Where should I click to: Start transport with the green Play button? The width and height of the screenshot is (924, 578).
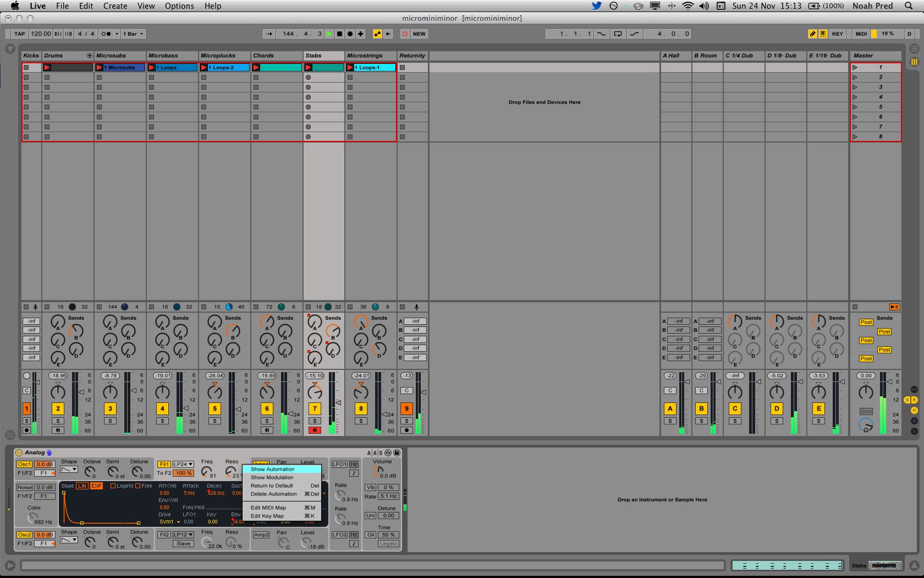[329, 34]
